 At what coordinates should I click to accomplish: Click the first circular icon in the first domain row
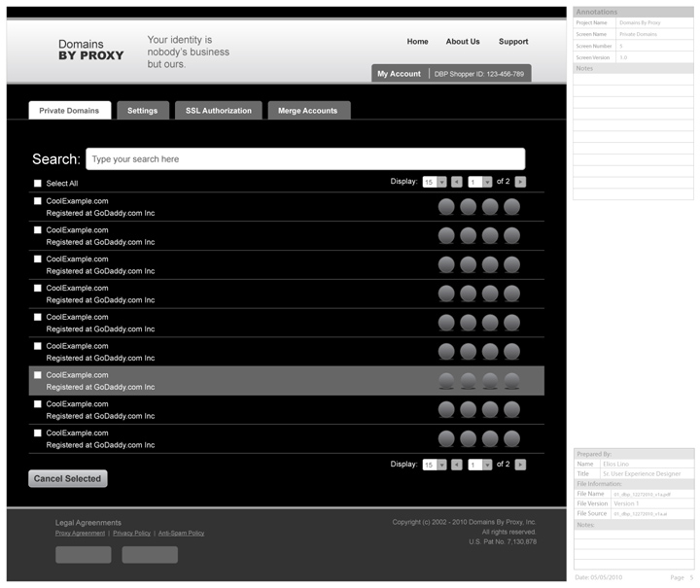click(x=446, y=206)
